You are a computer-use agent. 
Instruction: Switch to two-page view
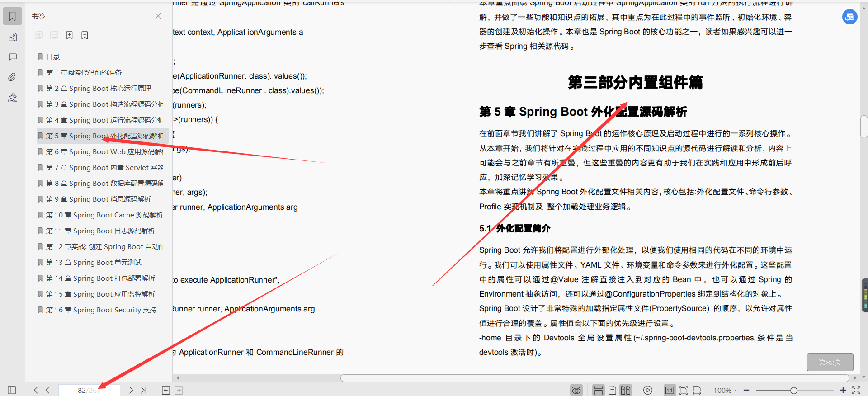(x=626, y=390)
